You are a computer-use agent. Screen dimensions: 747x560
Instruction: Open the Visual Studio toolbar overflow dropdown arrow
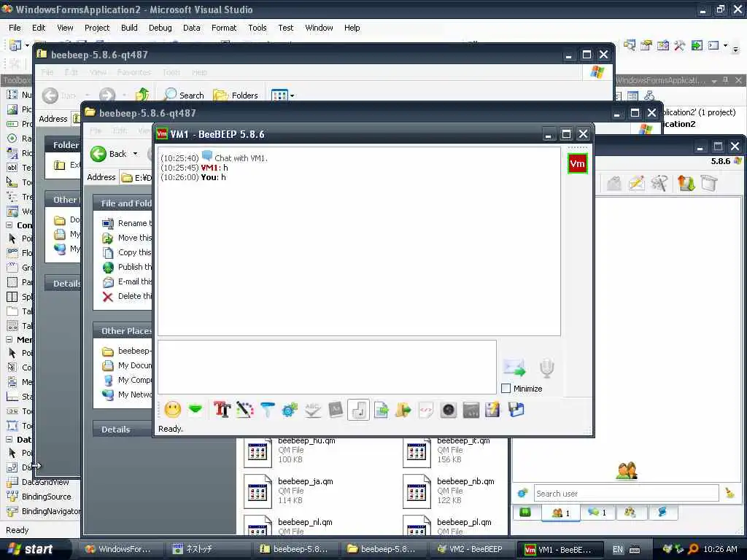click(x=735, y=48)
